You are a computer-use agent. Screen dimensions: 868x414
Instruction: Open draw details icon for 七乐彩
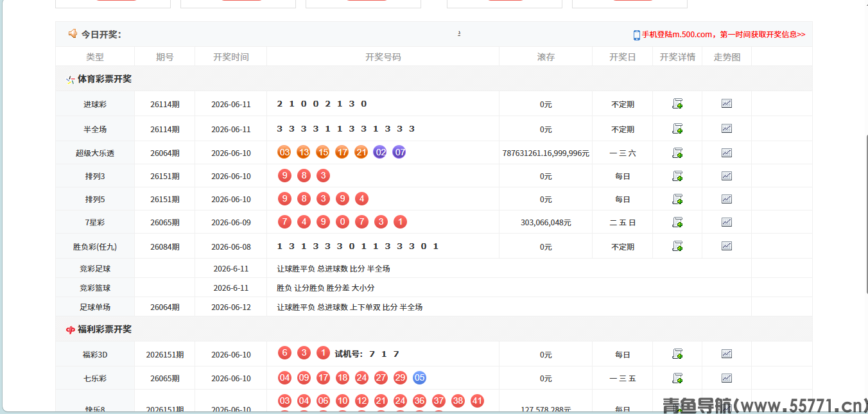pos(677,378)
